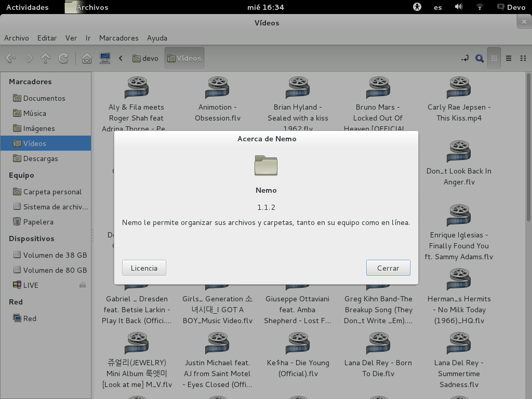Open Red network in the sidebar

[x=46, y=318]
